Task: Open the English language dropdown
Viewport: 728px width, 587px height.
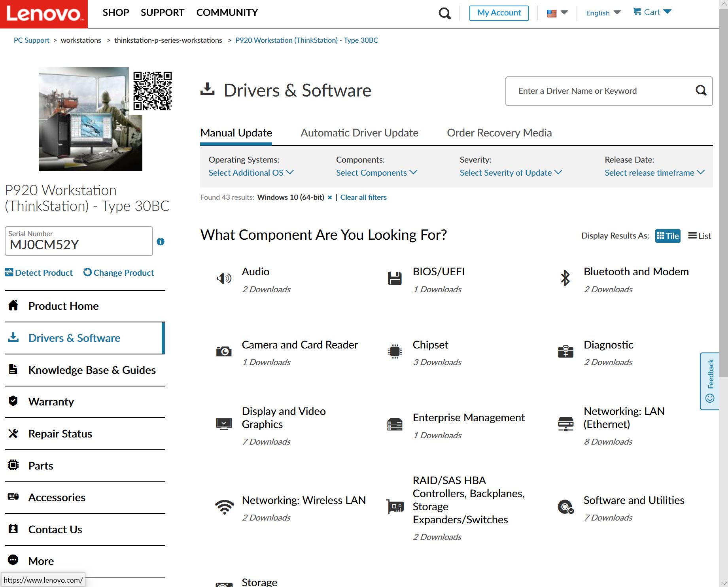Action: pos(603,13)
